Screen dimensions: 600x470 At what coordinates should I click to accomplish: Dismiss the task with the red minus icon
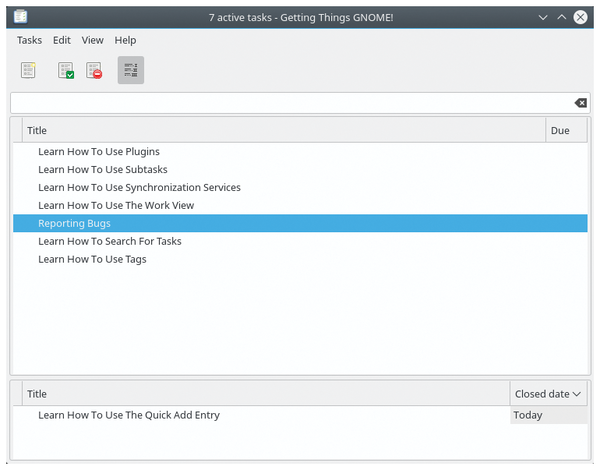click(94, 70)
